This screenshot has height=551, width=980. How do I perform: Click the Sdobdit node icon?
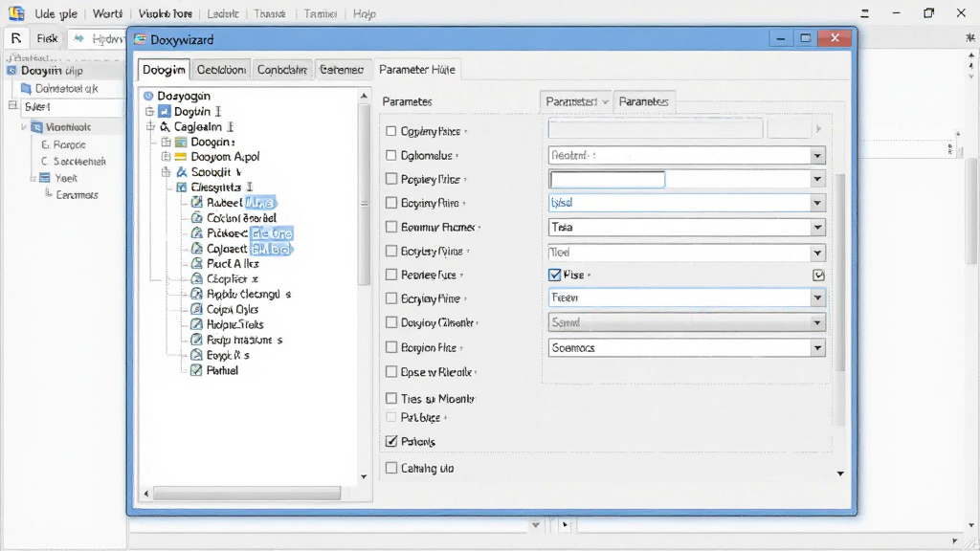coord(181,172)
